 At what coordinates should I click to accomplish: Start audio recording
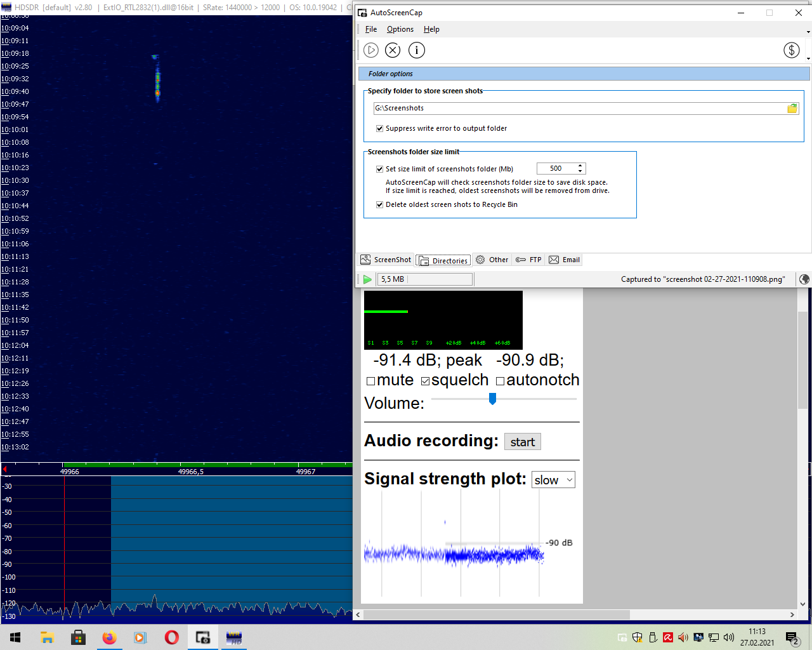[523, 442]
